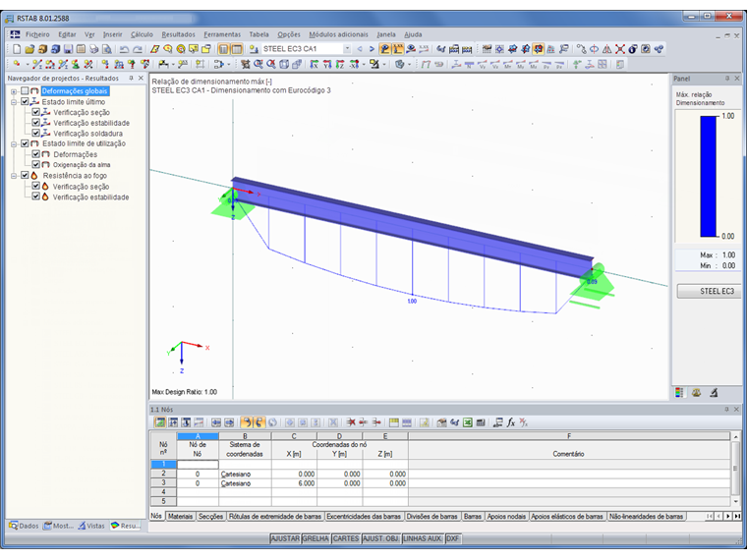Toggle Deformações checkbox
The width and height of the screenshot is (747, 560).
pos(35,154)
